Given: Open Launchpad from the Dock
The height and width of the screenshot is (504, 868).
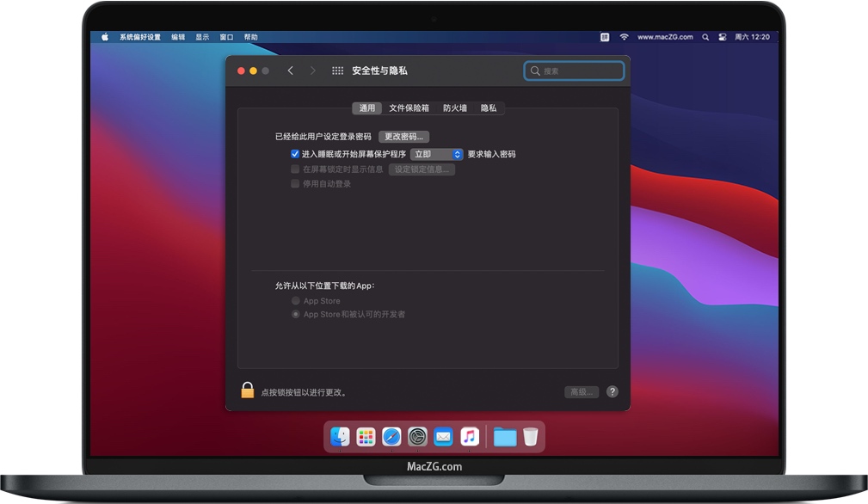Looking at the screenshot, I should pos(365,436).
